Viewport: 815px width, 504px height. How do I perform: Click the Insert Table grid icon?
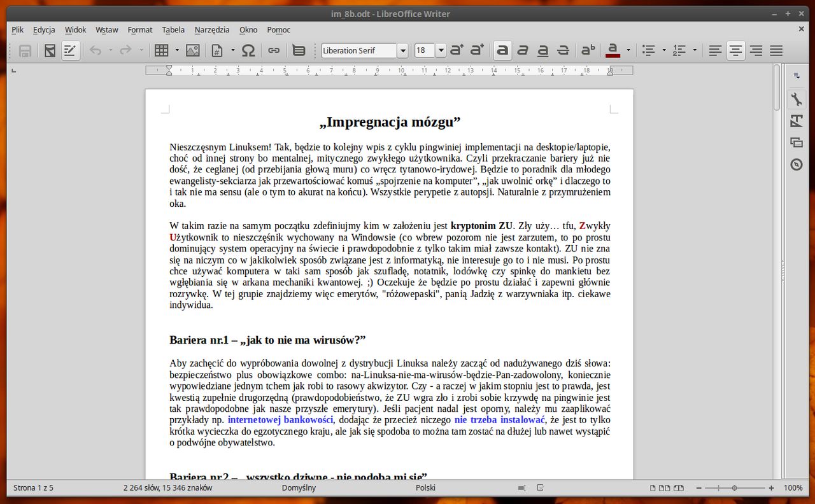click(162, 50)
